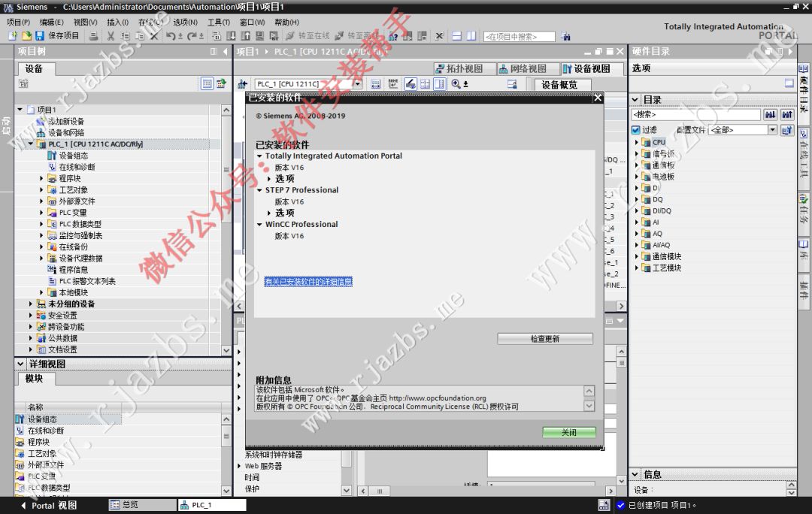The height and width of the screenshot is (514, 812).
Task: Save the project using the 保存项目 button
Action: 57,36
